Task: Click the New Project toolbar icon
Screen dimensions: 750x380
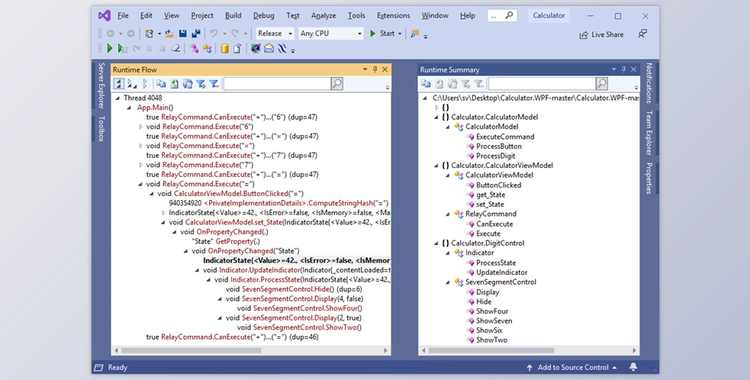Action: coord(150,34)
